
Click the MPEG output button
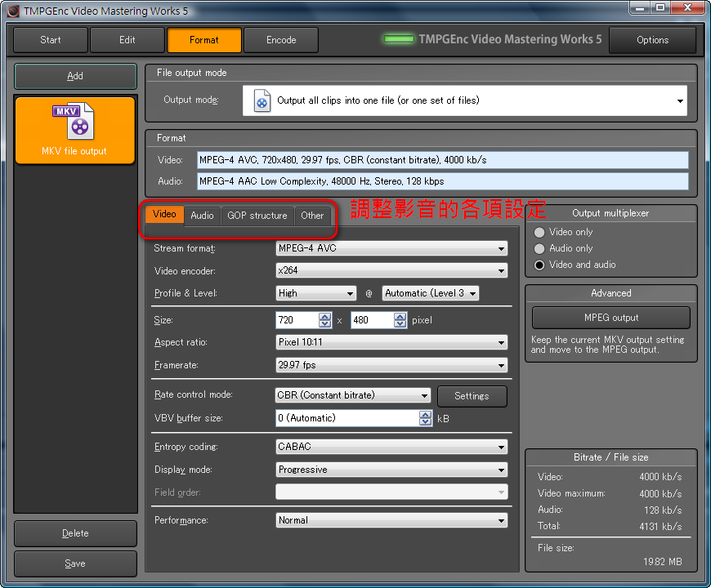point(611,318)
